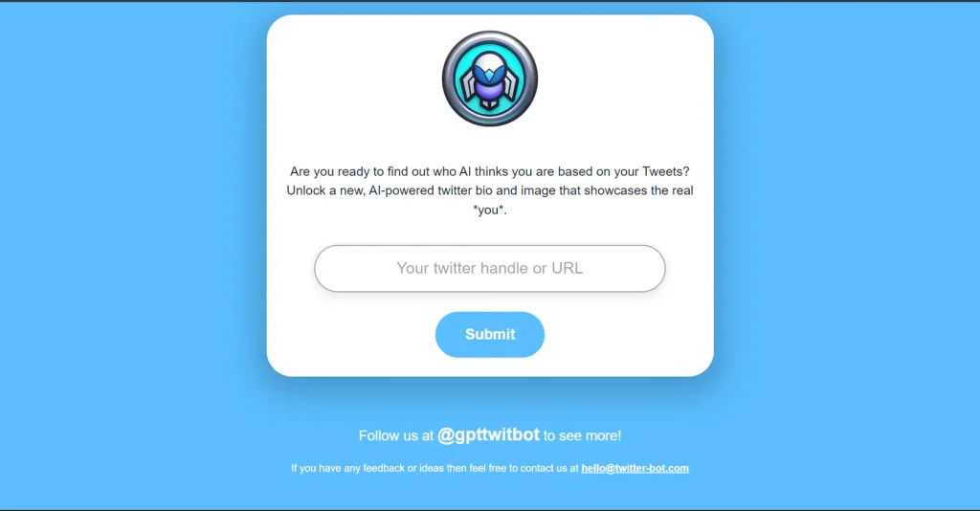Select the "Are you ready to find out" sentence

pyautogui.click(x=489, y=171)
